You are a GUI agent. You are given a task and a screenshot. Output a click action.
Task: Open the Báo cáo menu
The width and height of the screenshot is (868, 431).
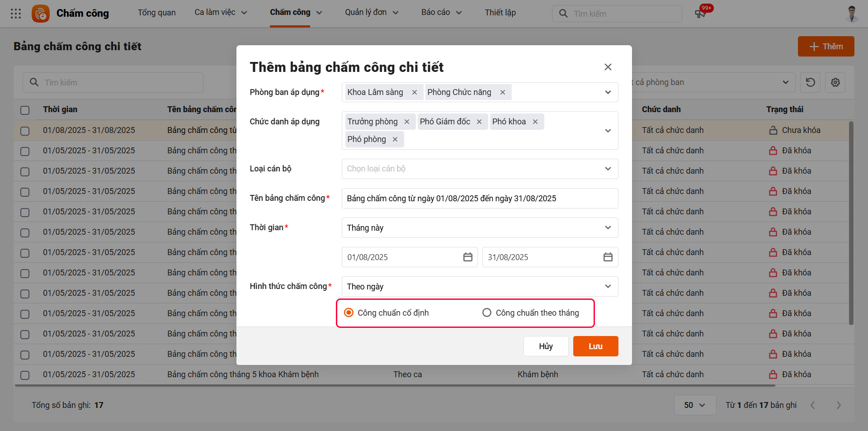[441, 13]
